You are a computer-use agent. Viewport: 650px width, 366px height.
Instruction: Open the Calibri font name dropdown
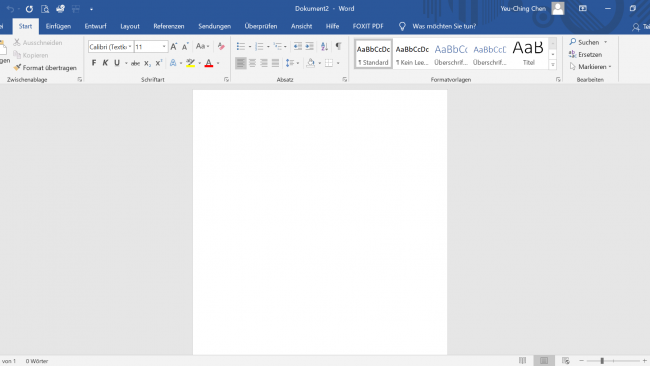(130, 47)
